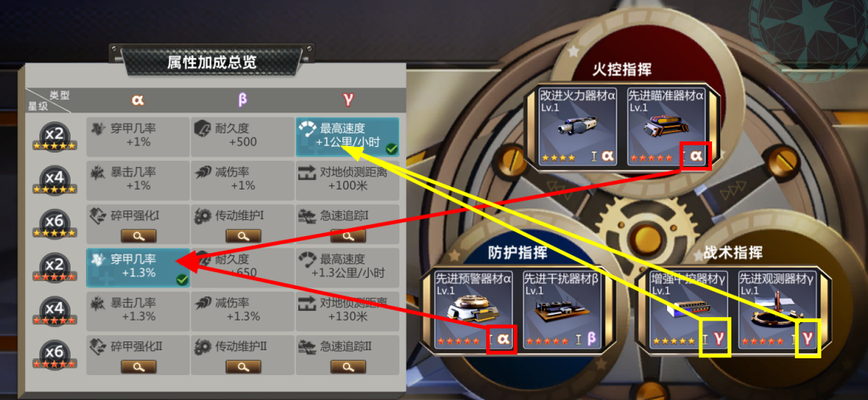
Task: Click the β type column header
Action: [x=243, y=100]
